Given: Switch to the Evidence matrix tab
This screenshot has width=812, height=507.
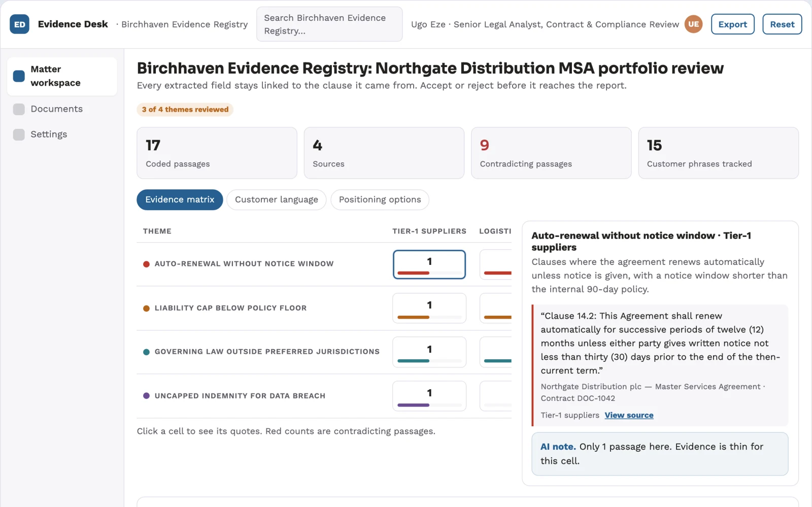Looking at the screenshot, I should click(x=180, y=200).
